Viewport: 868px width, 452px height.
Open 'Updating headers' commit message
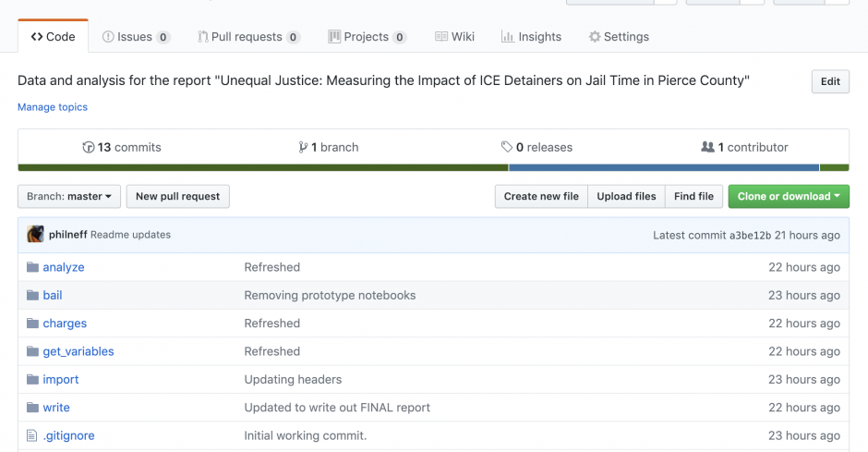pos(293,379)
